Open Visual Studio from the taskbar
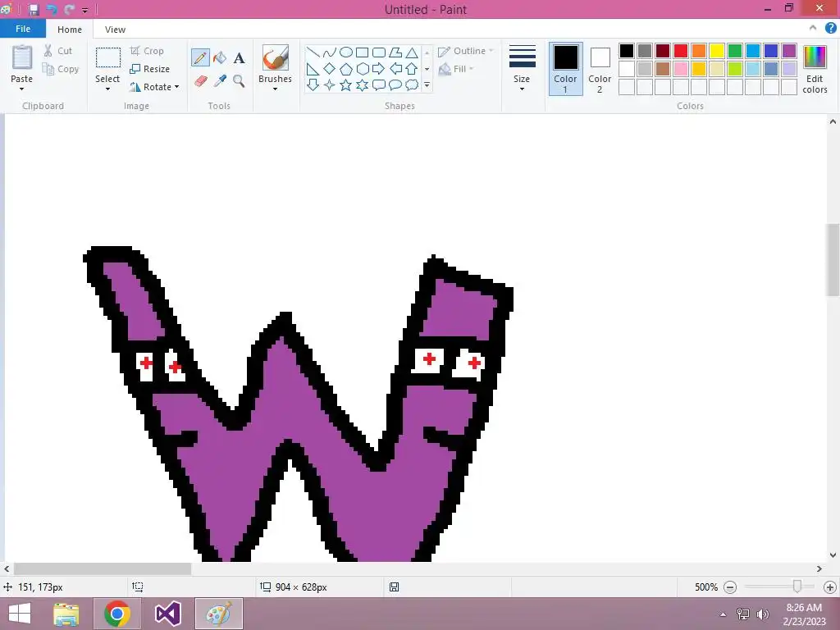840x630 pixels. click(x=167, y=614)
